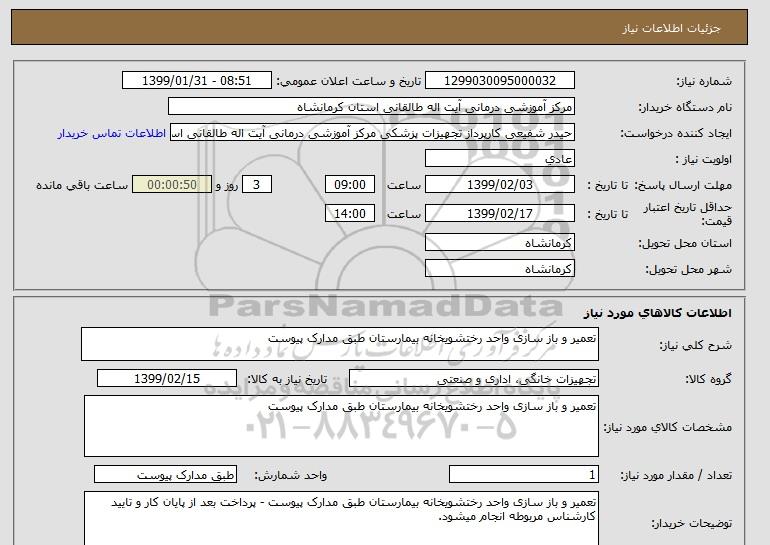Click label توضیحات خریدار
Image resolution: width=770 pixels, height=545 pixels.
point(691,523)
